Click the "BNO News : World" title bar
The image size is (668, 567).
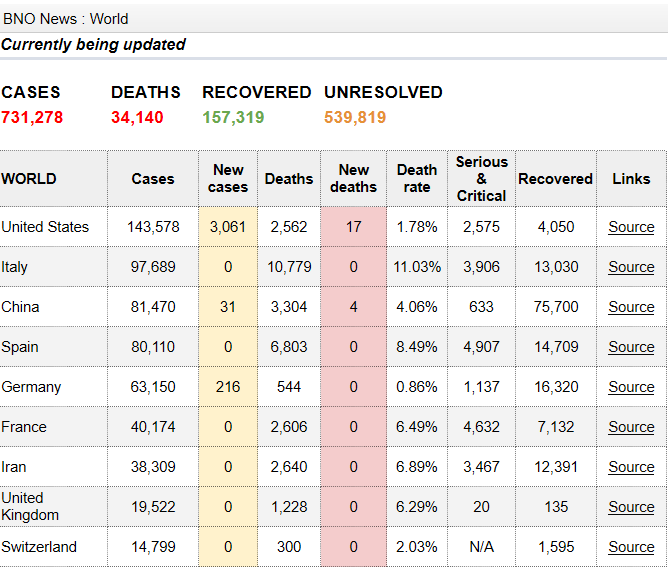[x=66, y=18]
